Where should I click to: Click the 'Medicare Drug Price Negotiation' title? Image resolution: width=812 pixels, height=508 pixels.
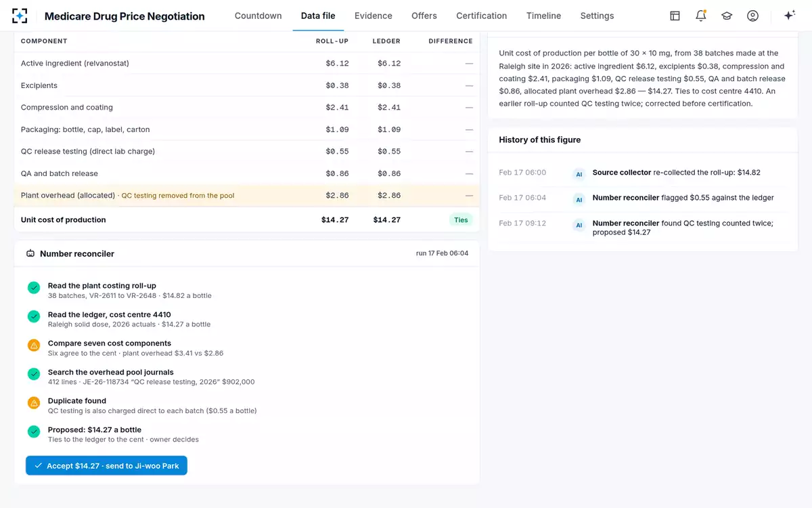pos(125,16)
